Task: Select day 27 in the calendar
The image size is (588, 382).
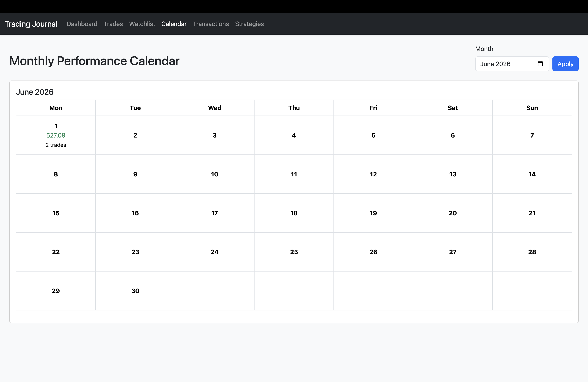Action: coord(453,252)
